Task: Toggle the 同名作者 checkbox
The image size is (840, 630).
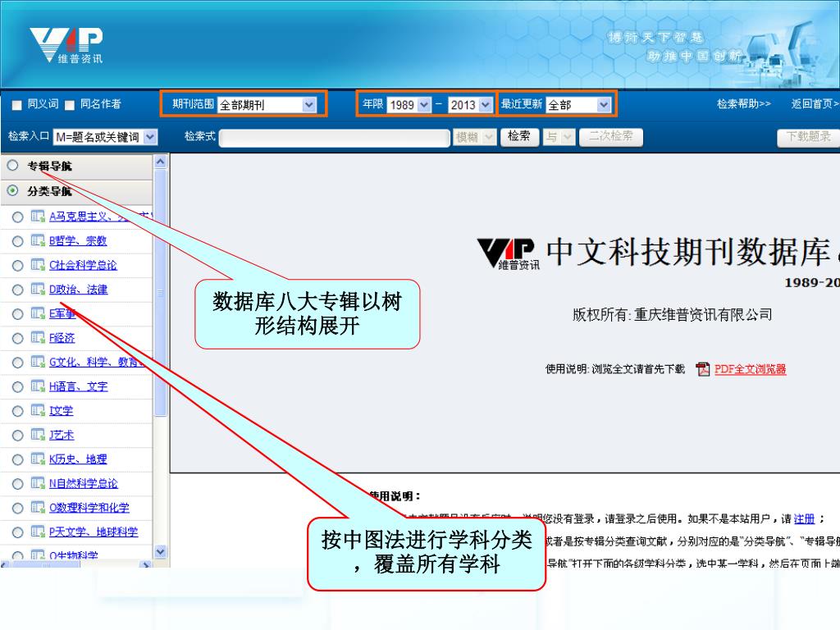Action: (x=70, y=105)
